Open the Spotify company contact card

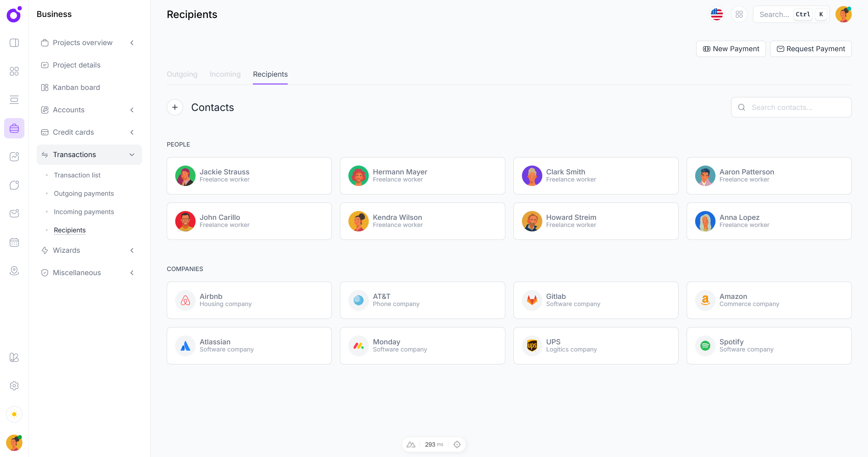(x=769, y=346)
